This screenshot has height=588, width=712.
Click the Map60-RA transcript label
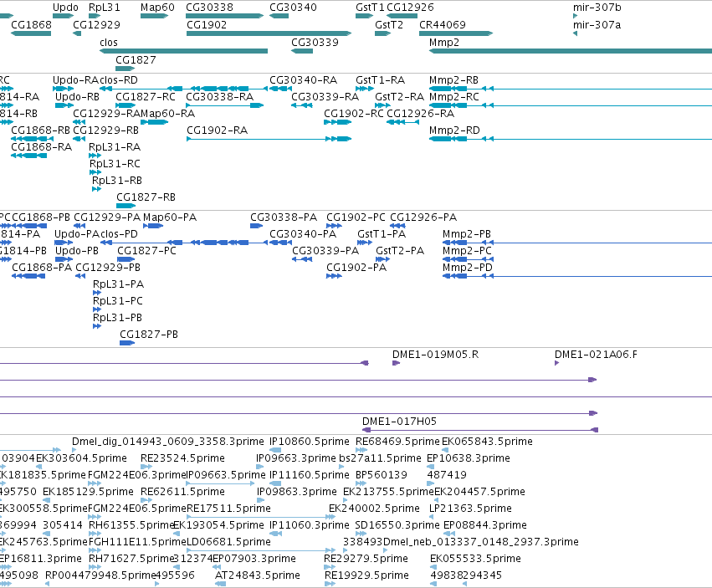click(x=167, y=114)
